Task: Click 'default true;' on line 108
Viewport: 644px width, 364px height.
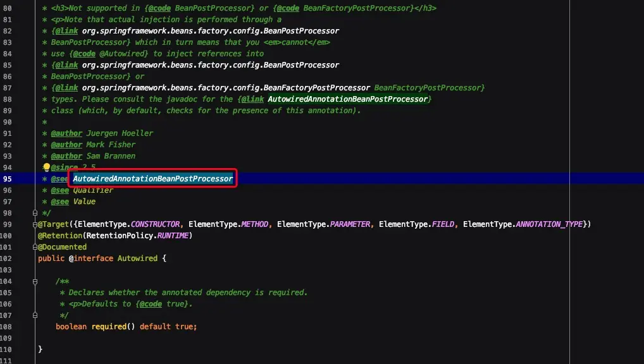Action: [168, 327]
